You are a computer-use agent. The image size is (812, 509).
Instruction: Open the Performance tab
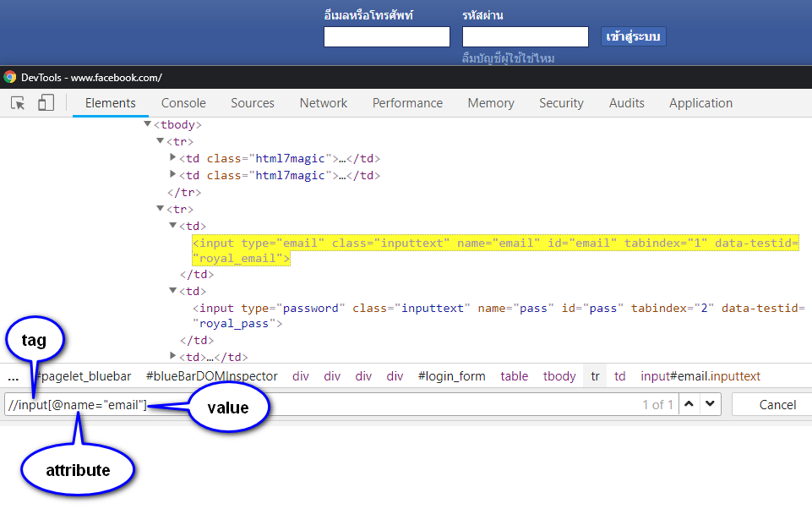(x=407, y=103)
